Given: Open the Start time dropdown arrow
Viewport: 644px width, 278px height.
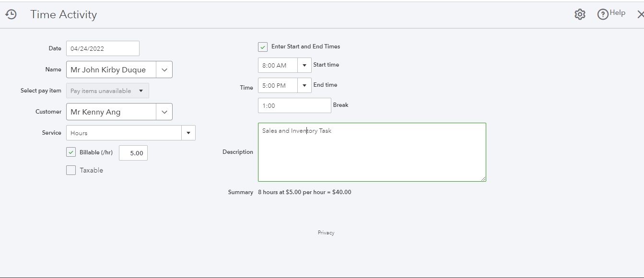Looking at the screenshot, I should pyautogui.click(x=304, y=65).
